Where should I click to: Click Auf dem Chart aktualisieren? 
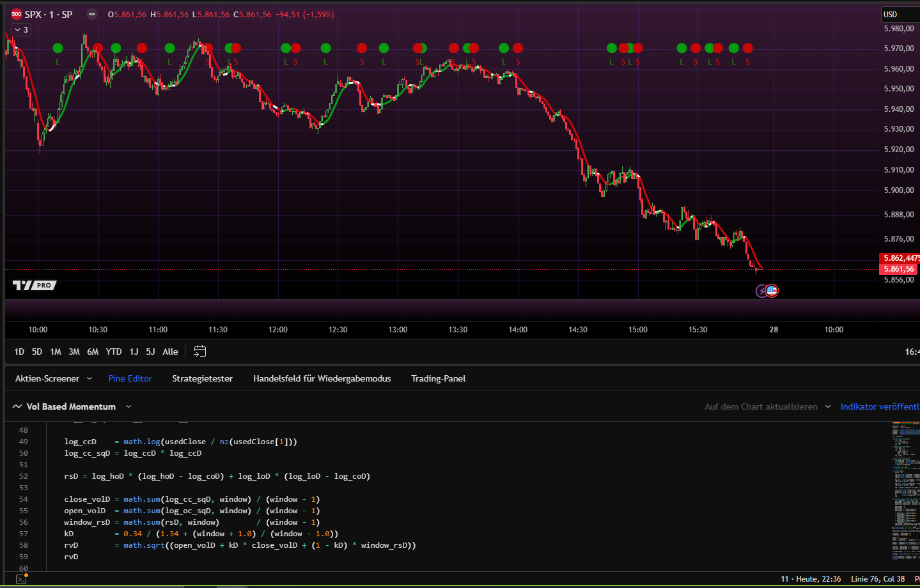tap(761, 406)
